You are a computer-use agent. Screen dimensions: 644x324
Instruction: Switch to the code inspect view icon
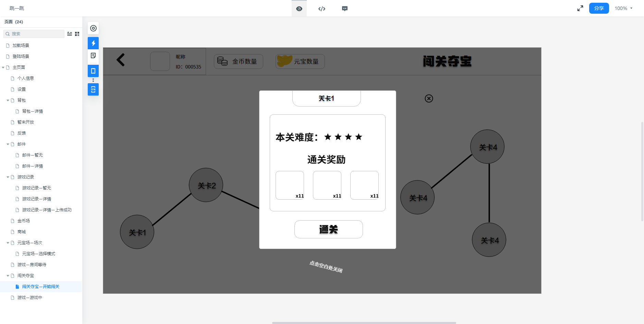pyautogui.click(x=321, y=9)
